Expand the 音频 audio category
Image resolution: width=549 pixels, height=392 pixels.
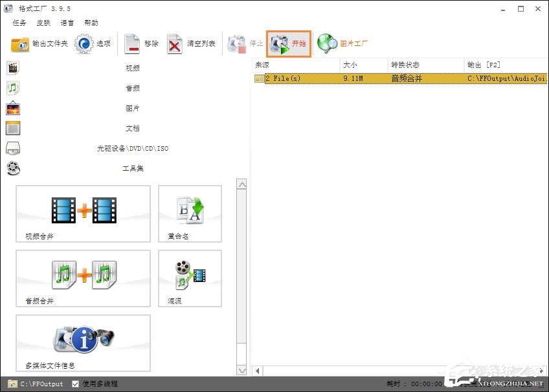point(131,88)
